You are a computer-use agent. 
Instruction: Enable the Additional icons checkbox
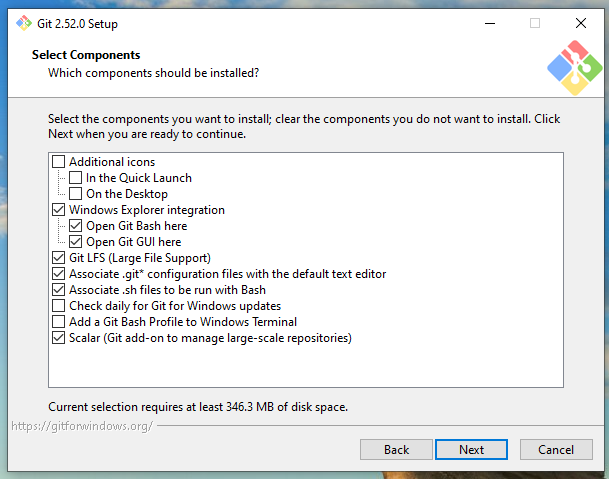coord(59,162)
